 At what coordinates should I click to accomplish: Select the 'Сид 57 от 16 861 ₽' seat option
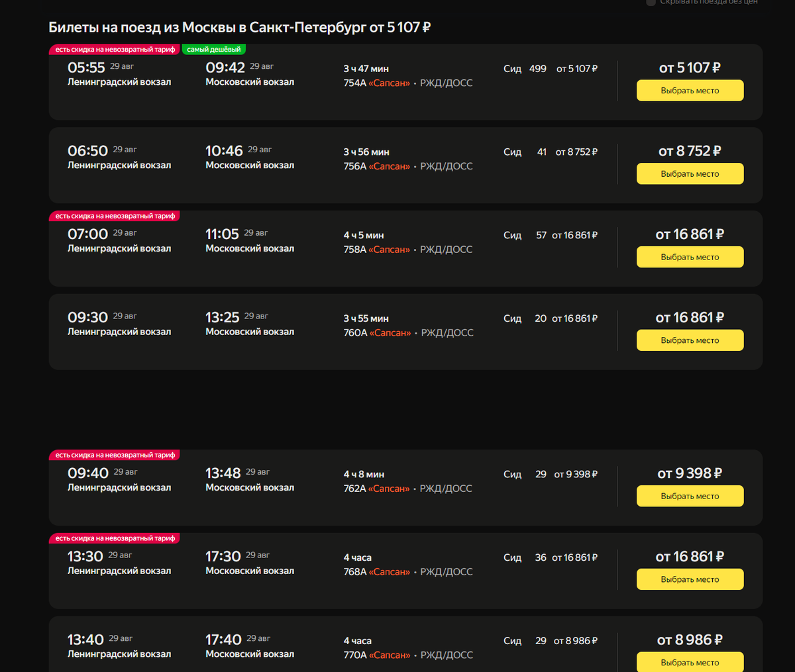[x=551, y=236]
